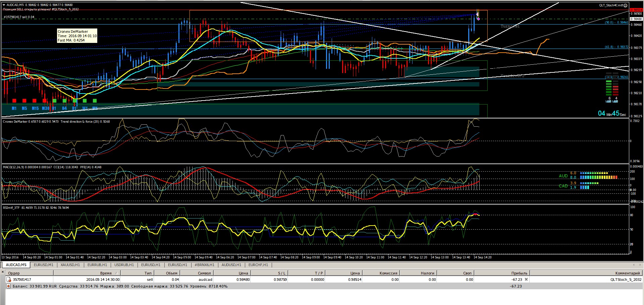644x305 pixels.
Task: Click the AUD currency strength bar
Action: 599,175
